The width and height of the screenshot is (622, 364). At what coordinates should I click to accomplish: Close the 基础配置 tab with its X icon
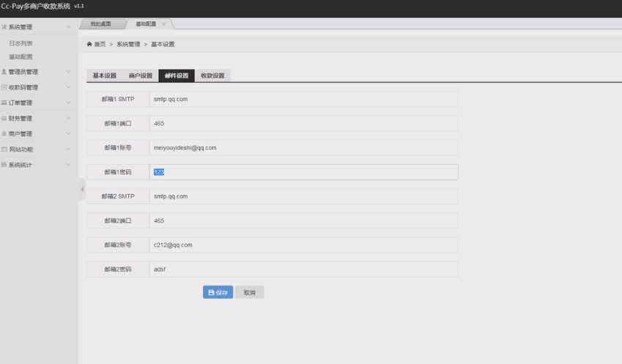[x=163, y=24]
